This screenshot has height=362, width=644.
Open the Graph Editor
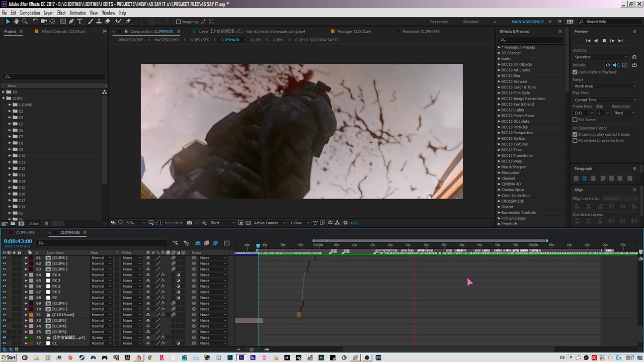[x=226, y=243]
